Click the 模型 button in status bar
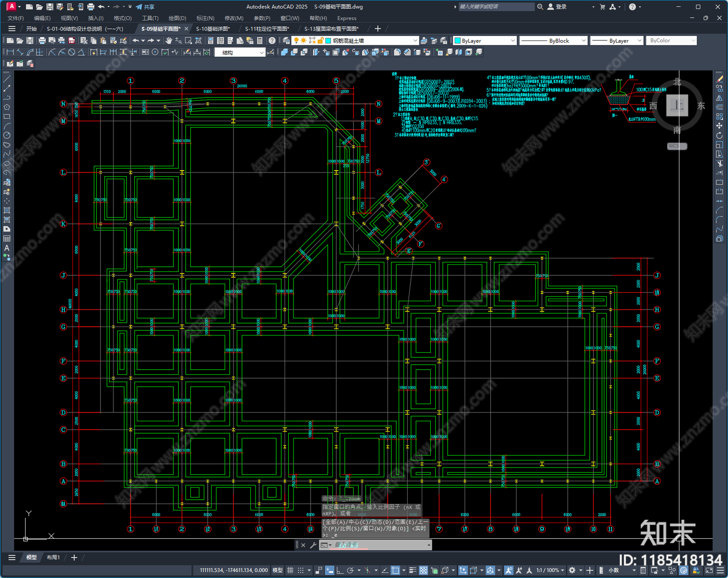728x578 pixels. pyautogui.click(x=278, y=570)
